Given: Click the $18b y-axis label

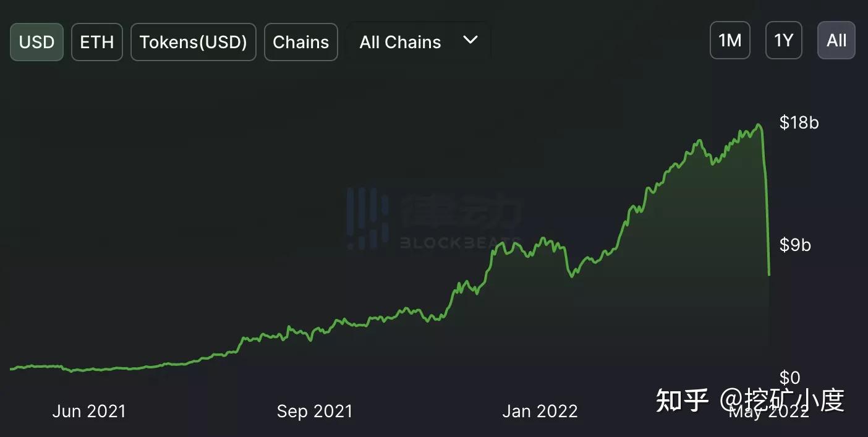Looking at the screenshot, I should [x=799, y=122].
